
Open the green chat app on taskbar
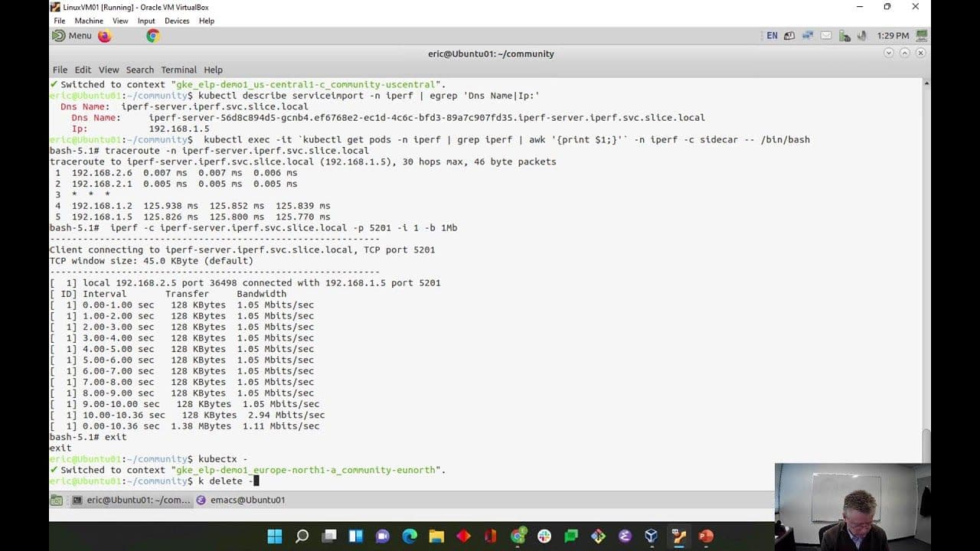(571, 536)
